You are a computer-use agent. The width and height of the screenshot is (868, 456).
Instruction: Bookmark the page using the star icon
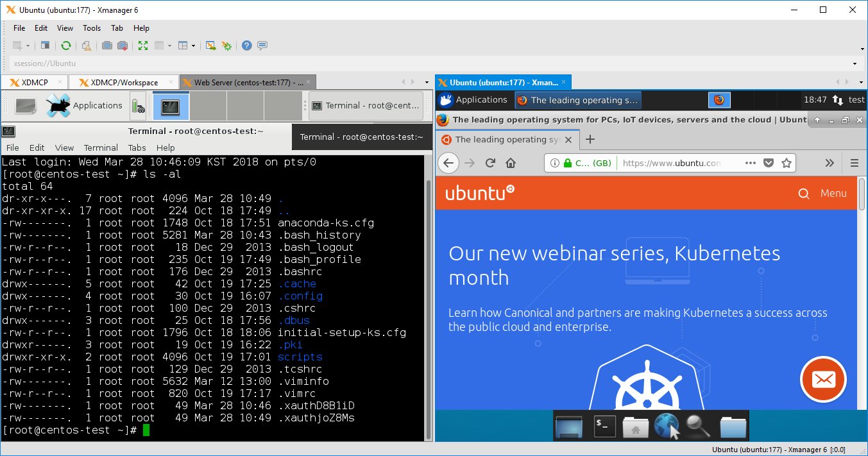785,163
